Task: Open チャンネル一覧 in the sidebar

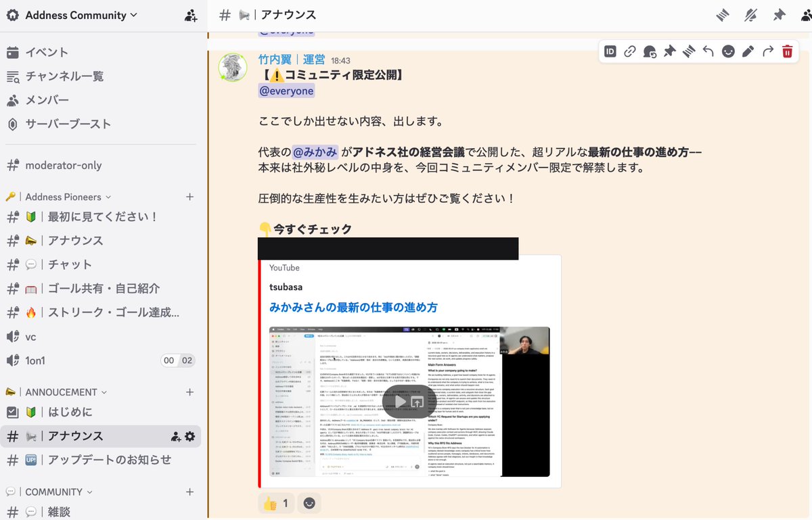Action: click(x=101, y=76)
